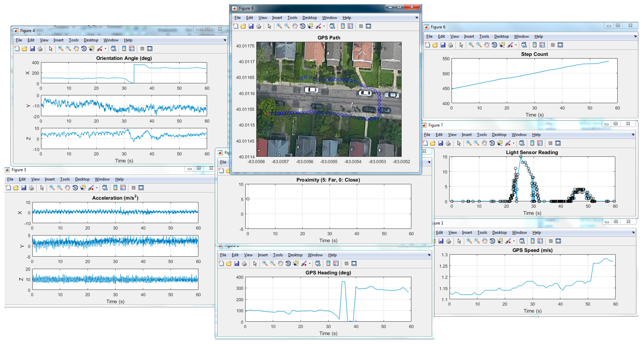Save icon in Figure 4 toolbar
Viewport: 644px width, 344px height.
click(x=32, y=49)
